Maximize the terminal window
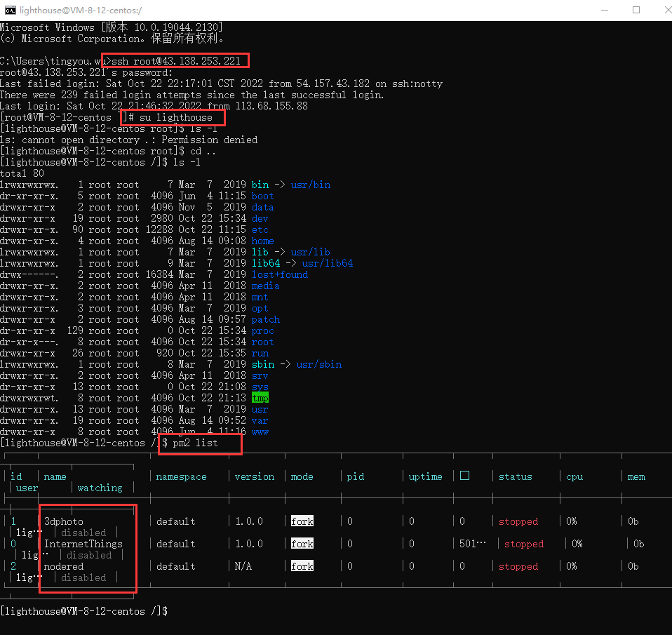Image resolution: width=672 pixels, height=635 pixels. click(636, 10)
